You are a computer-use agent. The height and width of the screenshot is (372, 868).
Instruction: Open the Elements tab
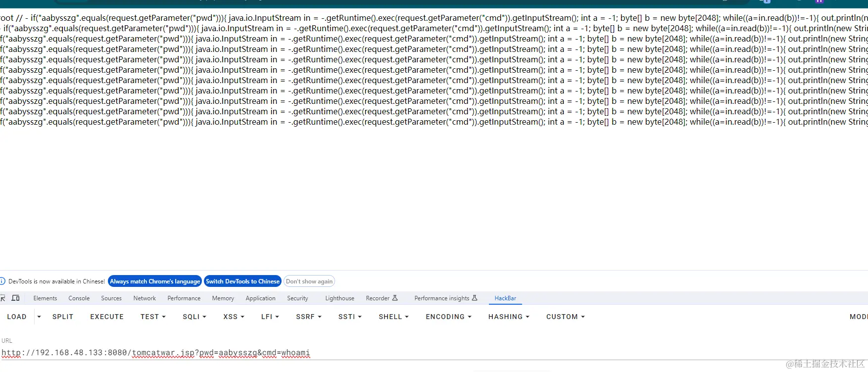[x=45, y=298]
